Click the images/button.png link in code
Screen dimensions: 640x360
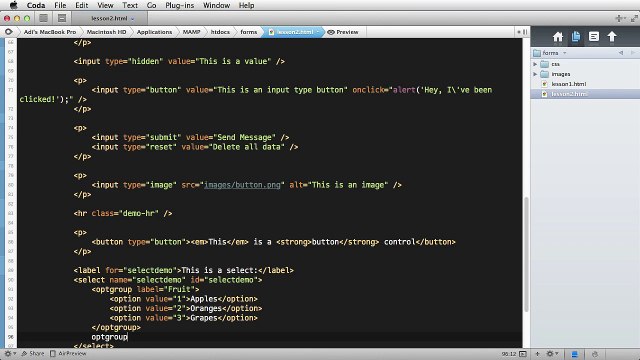pos(242,185)
